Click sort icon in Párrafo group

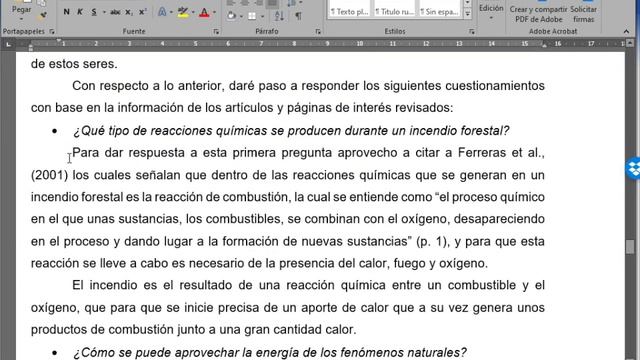[x=279, y=16]
